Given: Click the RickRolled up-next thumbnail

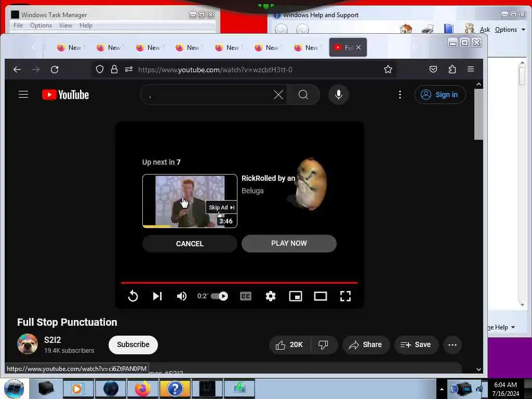Looking at the screenshot, I should point(190,201).
